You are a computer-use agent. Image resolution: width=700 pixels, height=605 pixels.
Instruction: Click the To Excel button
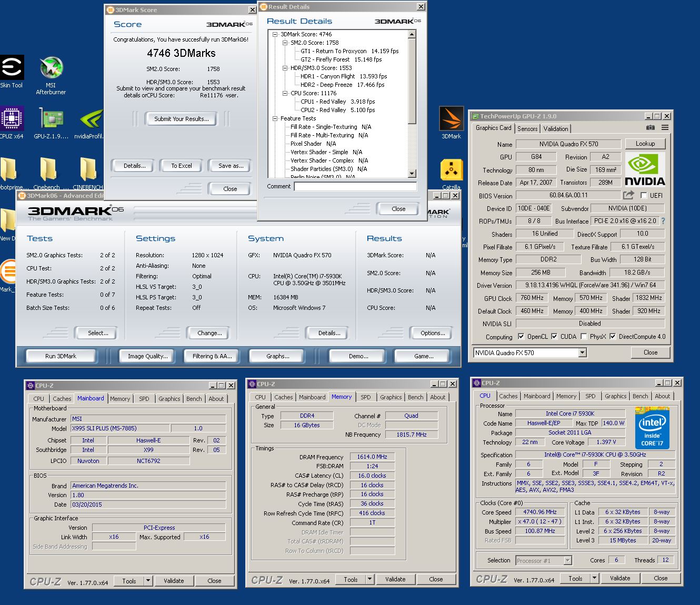point(182,166)
